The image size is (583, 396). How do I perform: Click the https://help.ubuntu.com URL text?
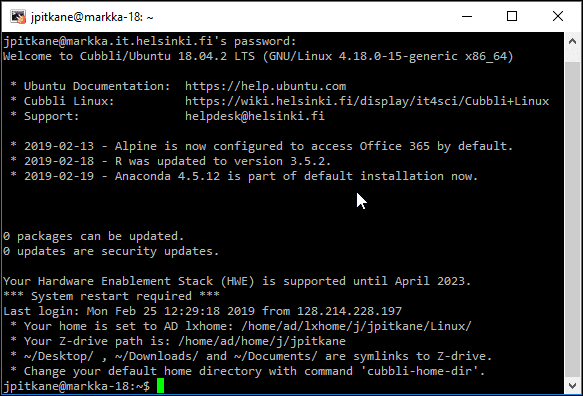click(265, 86)
